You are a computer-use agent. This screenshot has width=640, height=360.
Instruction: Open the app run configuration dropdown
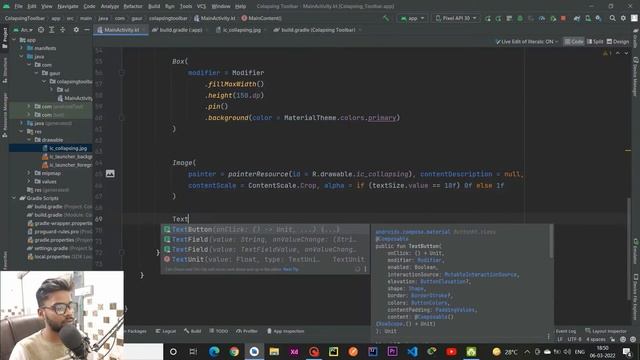tap(412, 18)
